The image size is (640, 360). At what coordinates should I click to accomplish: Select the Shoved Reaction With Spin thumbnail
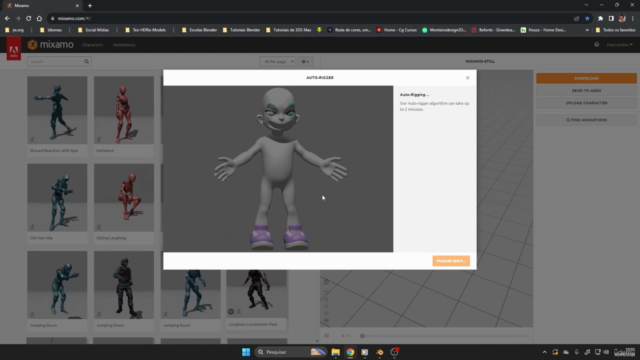57,110
